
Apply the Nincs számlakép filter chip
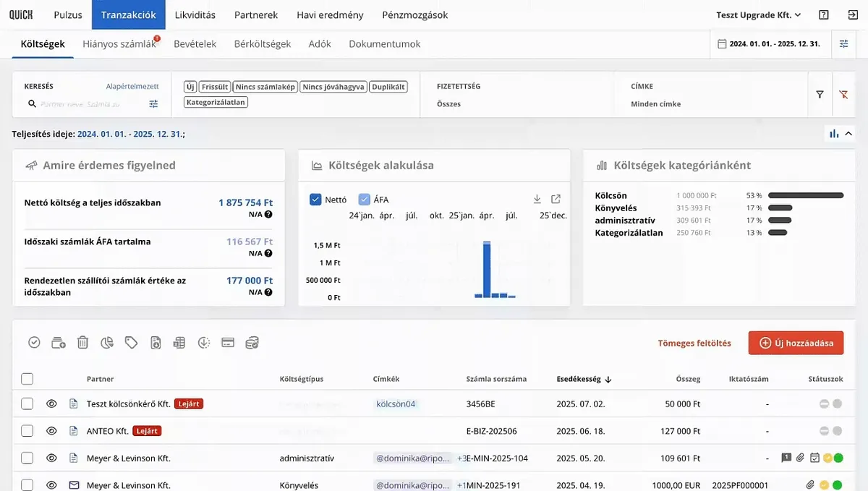[265, 87]
